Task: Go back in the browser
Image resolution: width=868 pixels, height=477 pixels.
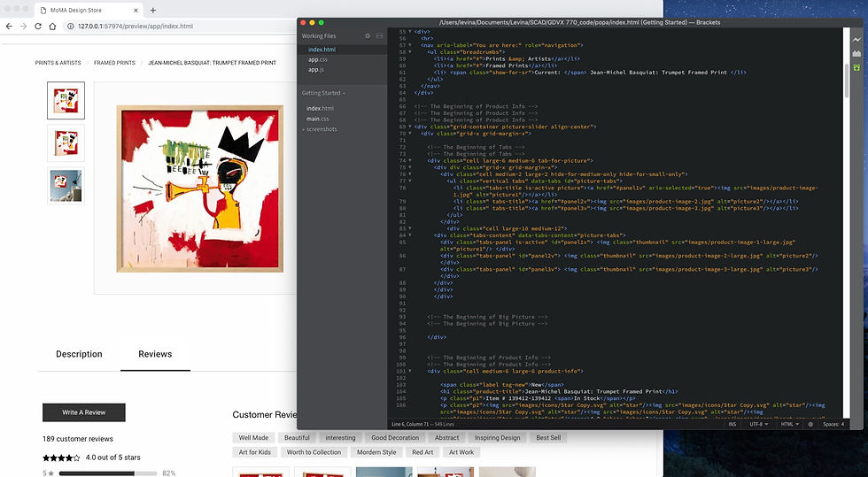Action: click(x=9, y=26)
